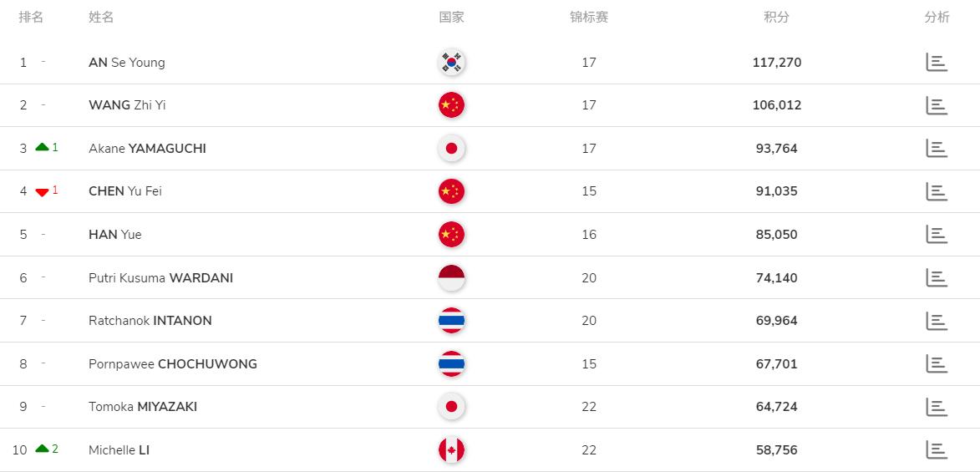The height and width of the screenshot is (472, 980).
Task: Click the Canada flag icon
Action: point(451,449)
